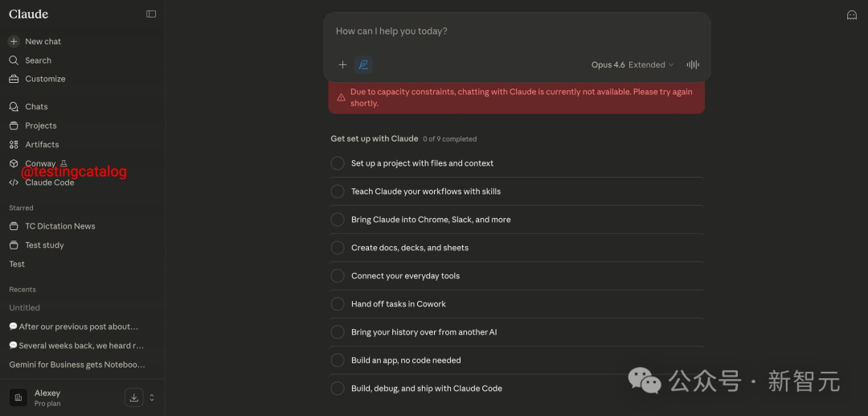Screen dimensions: 868x416
Task: Click the Claude logo
Action: [29, 14]
